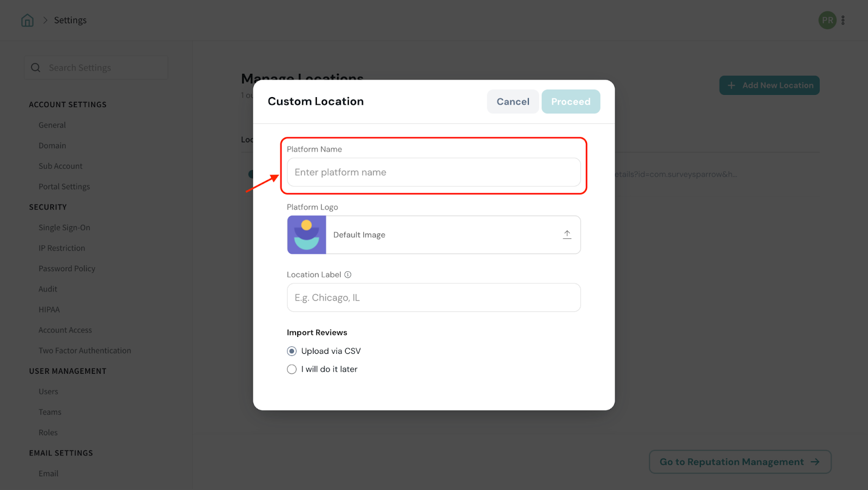Click the Location Label info icon
The width and height of the screenshot is (868, 490).
pyautogui.click(x=348, y=275)
